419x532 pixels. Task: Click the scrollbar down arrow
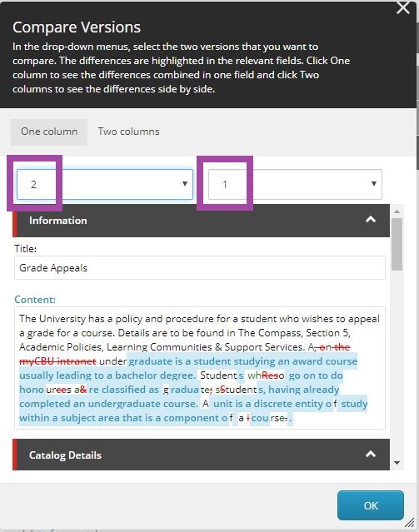(397, 463)
